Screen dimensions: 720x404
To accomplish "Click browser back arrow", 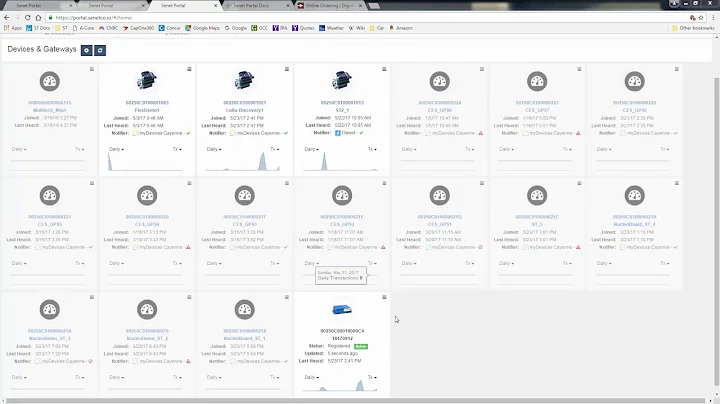I will point(6,17).
